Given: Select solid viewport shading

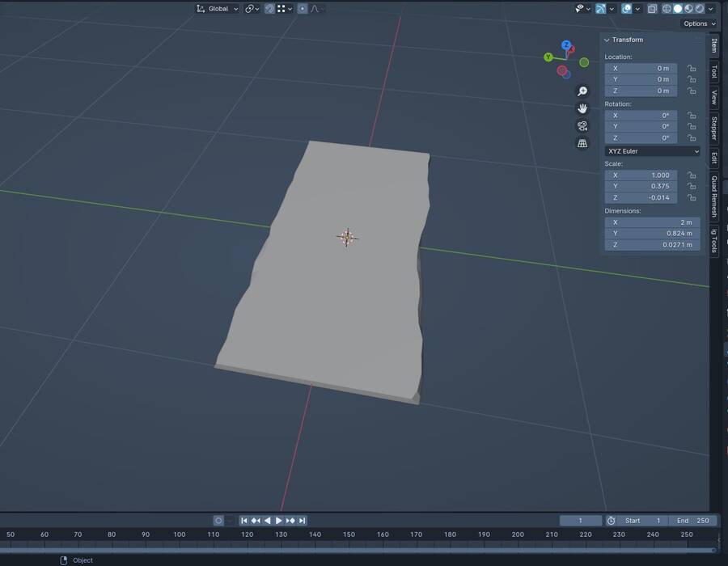Looking at the screenshot, I should [x=678, y=9].
